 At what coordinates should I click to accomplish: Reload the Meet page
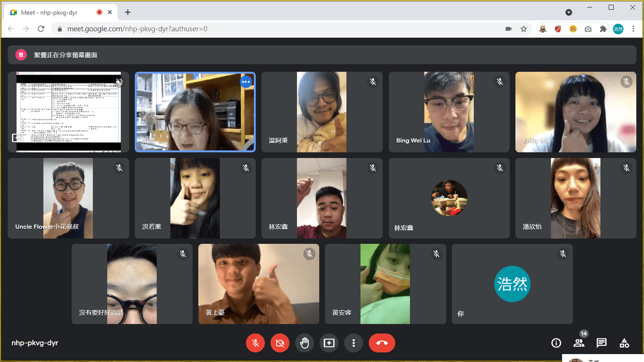(x=41, y=29)
